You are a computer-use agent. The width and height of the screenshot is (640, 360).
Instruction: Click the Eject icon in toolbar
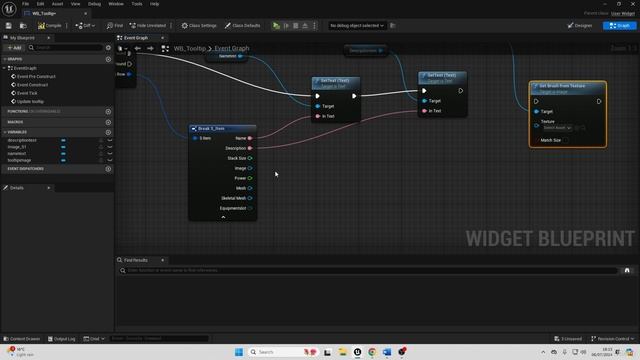pos(305,26)
